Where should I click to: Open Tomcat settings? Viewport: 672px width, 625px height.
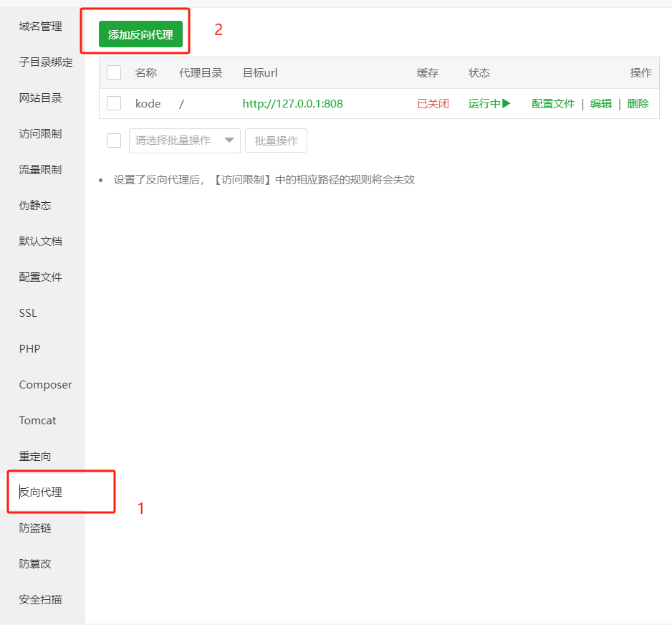coord(37,421)
